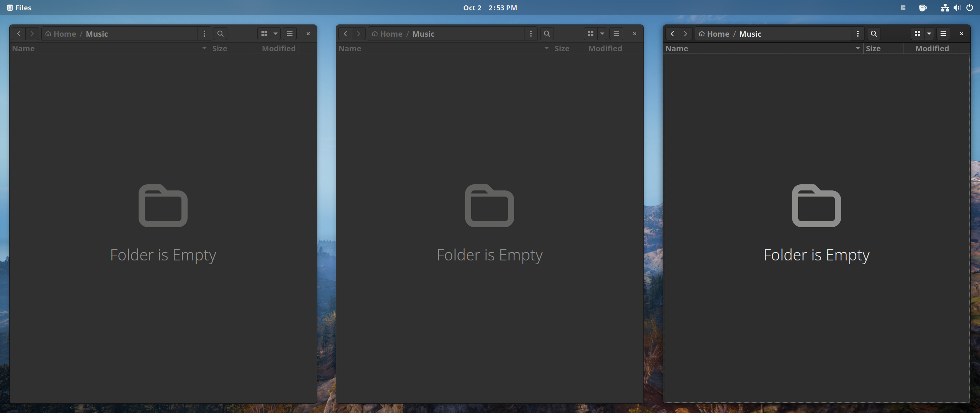This screenshot has height=413, width=980.
Task: Go forward in the left Files window
Action: point(32,34)
